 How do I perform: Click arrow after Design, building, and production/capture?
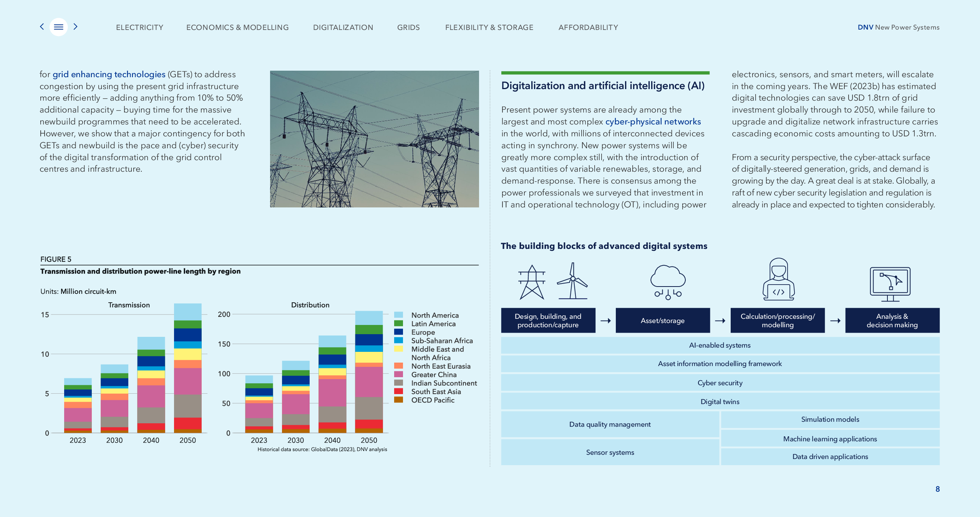[605, 321]
